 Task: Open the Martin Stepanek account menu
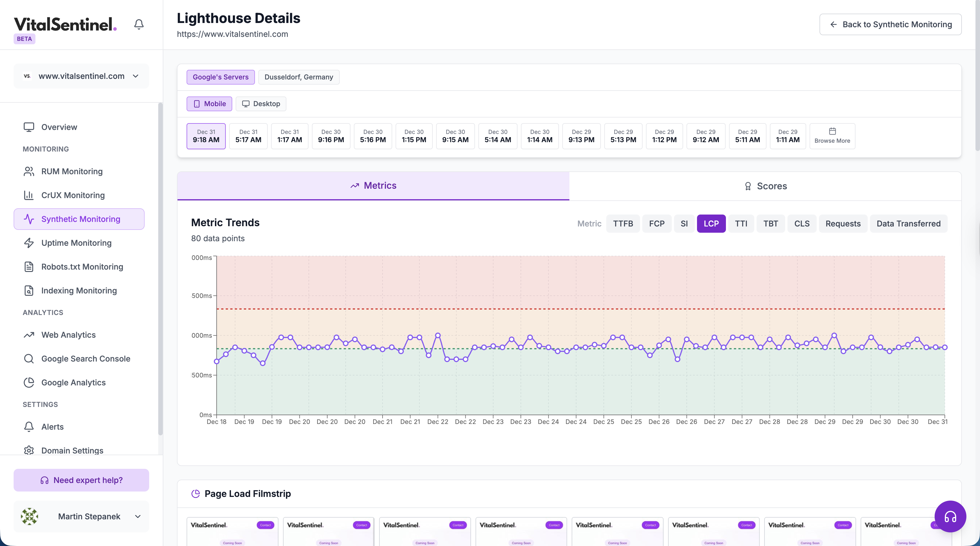click(81, 516)
